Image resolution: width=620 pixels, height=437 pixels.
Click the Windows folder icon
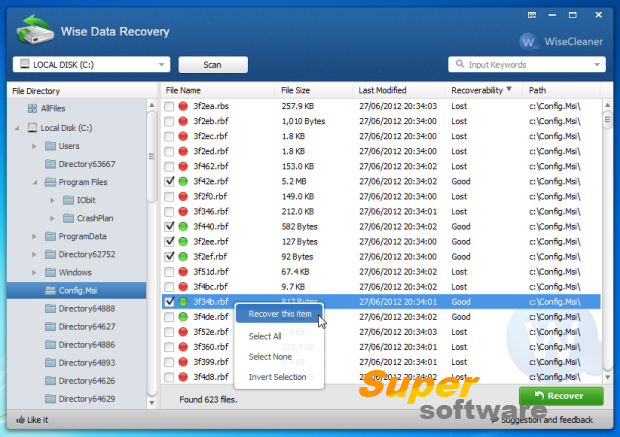[x=50, y=272]
